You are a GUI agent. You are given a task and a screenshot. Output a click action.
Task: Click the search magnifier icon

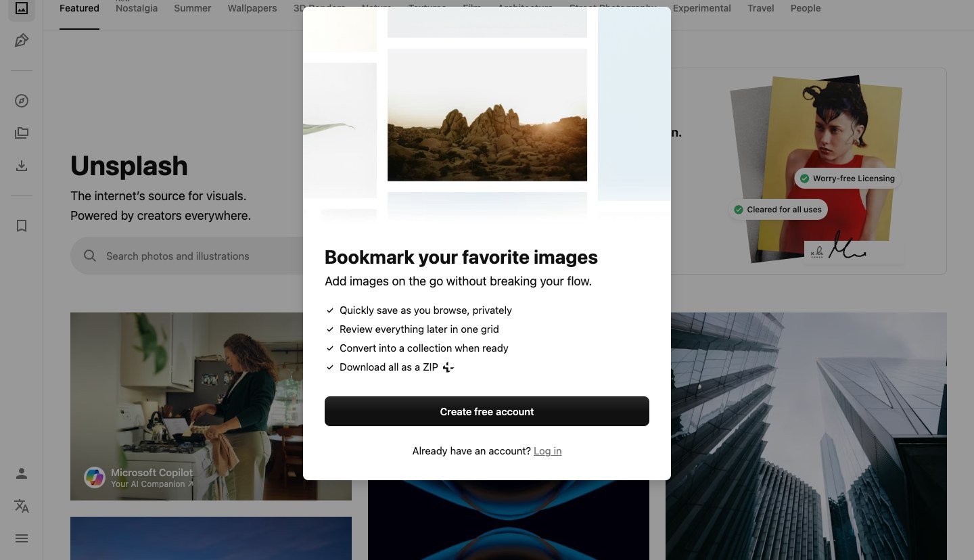point(90,256)
